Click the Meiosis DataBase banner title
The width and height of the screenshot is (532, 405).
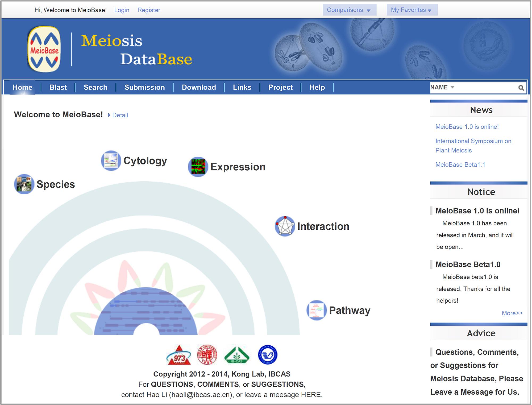[136, 50]
